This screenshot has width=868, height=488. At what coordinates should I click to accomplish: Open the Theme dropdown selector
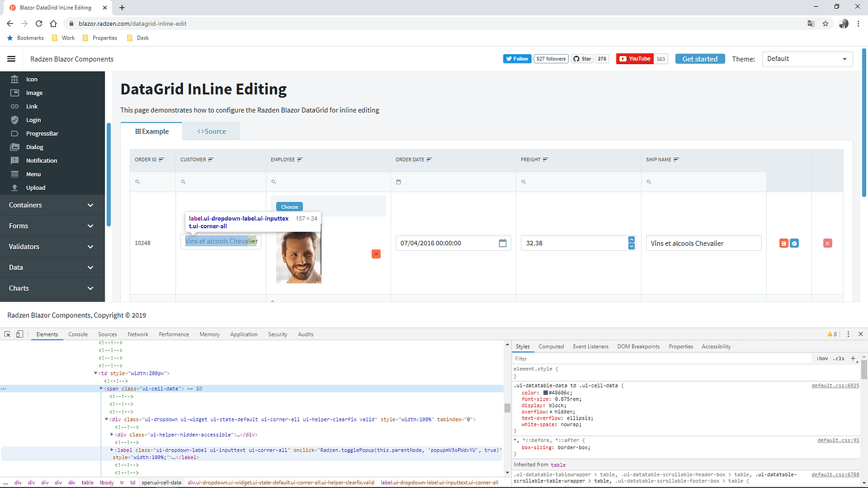coord(807,58)
